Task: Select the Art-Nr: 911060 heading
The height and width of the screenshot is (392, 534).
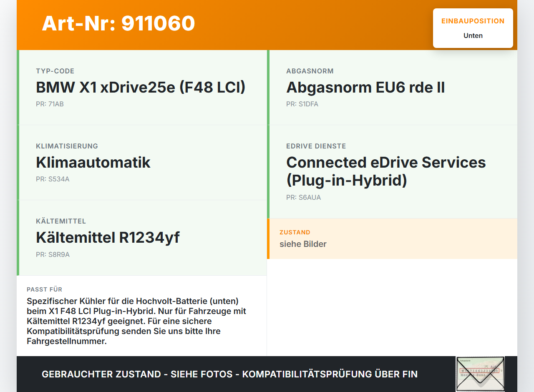Action: click(x=118, y=23)
